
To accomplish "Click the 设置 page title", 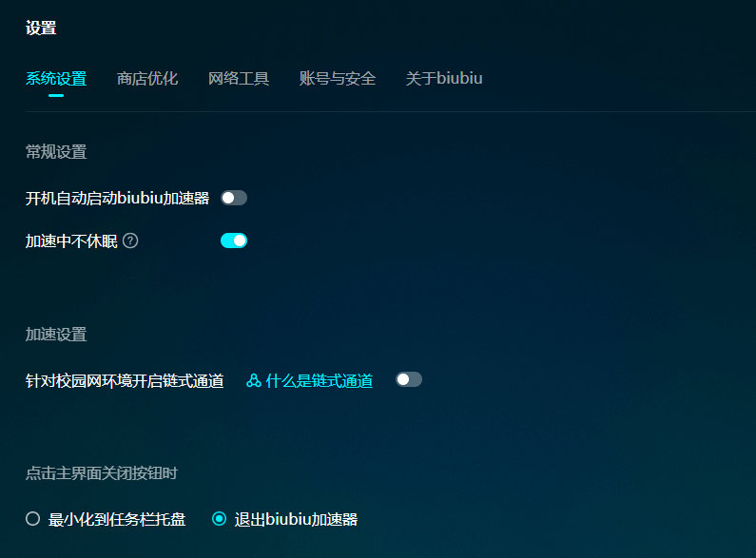I will click(41, 28).
